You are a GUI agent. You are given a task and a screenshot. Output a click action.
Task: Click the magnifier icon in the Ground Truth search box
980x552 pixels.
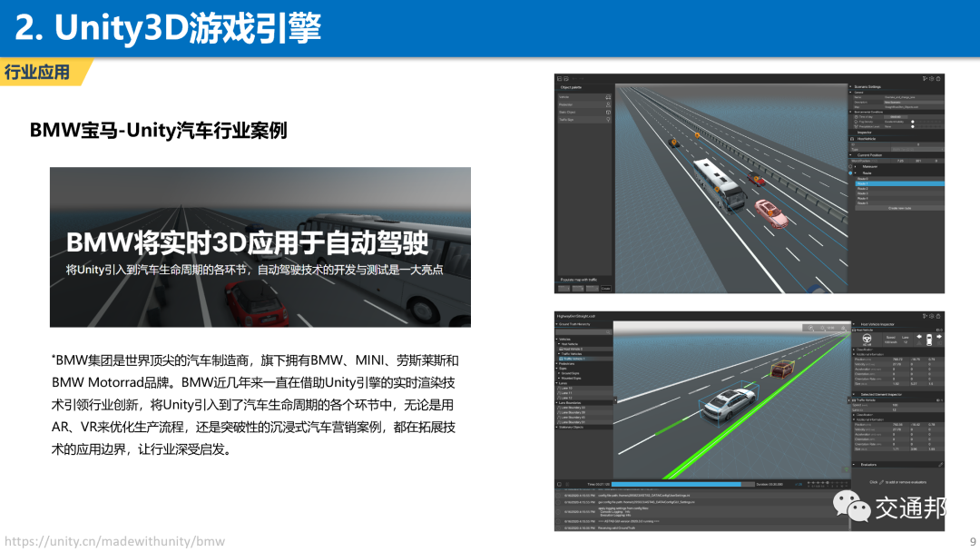coord(608,332)
